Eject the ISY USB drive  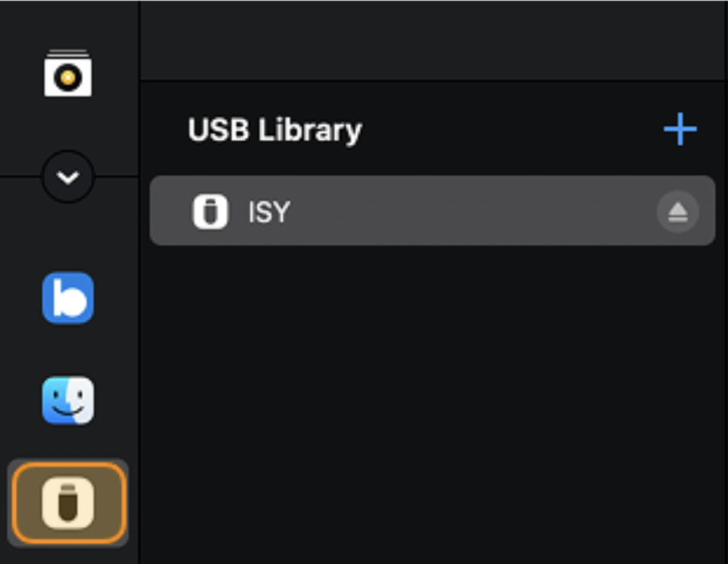click(677, 211)
